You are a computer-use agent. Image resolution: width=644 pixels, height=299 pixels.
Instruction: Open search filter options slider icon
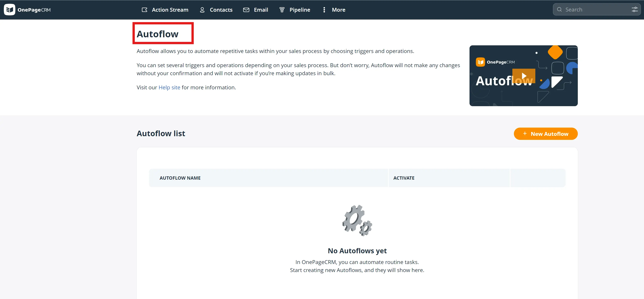pyautogui.click(x=634, y=10)
